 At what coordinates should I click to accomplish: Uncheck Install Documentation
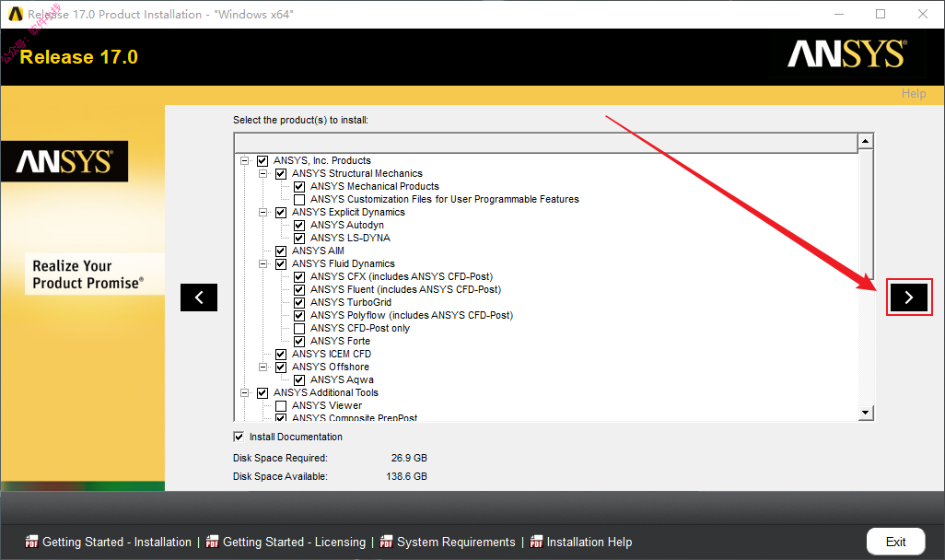(x=239, y=437)
